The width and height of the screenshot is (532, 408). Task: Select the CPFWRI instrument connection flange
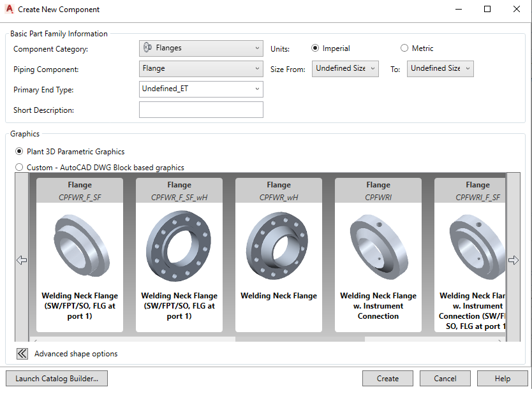point(378,245)
